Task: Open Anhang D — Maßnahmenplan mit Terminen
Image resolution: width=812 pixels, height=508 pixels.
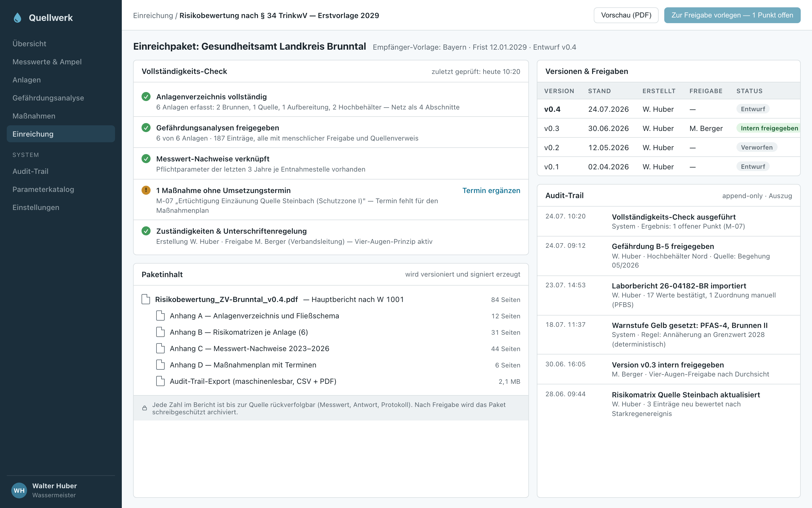Action: pos(243,365)
